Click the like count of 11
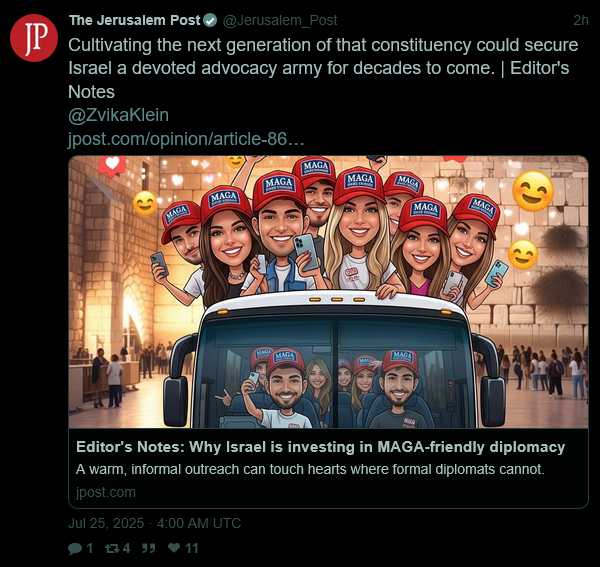600x567 pixels. click(191, 549)
